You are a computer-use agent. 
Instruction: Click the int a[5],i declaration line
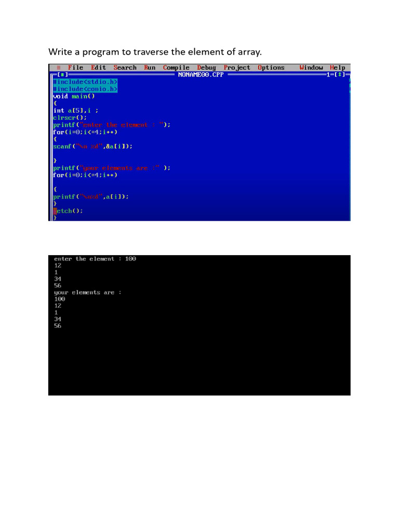point(76,111)
